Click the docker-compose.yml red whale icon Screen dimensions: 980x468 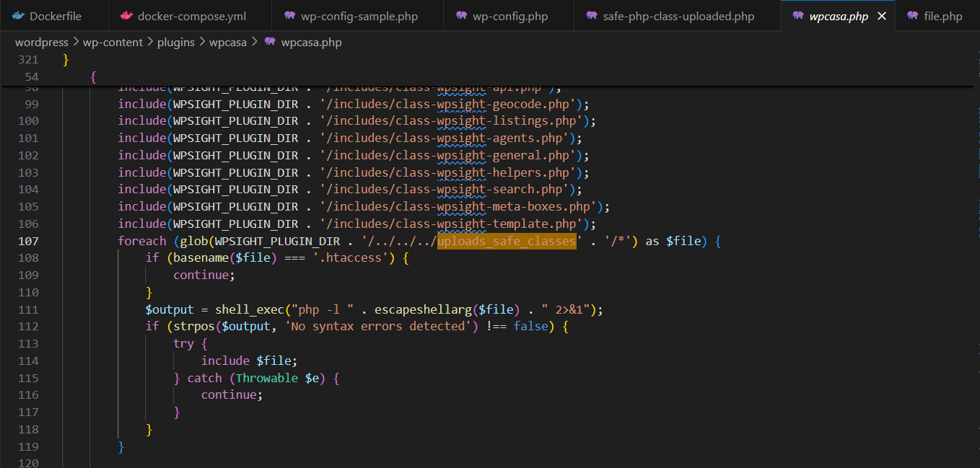coord(126,16)
